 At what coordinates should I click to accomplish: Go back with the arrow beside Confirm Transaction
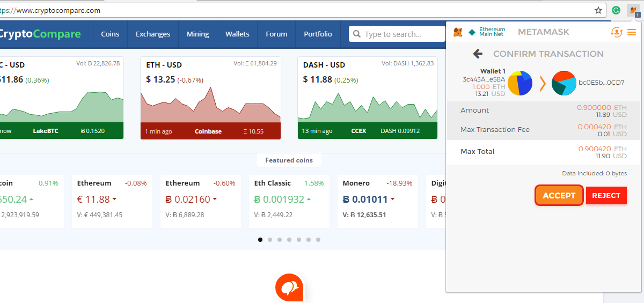(478, 54)
